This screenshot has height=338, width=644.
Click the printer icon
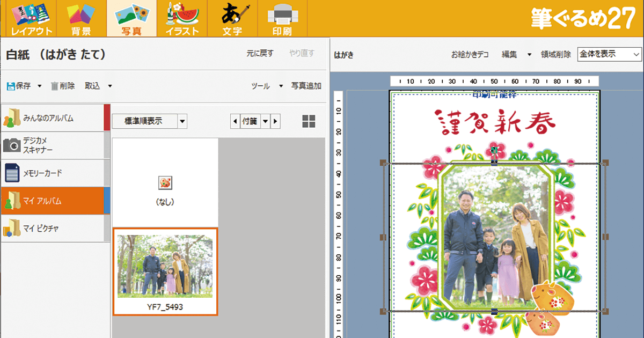[x=282, y=14]
